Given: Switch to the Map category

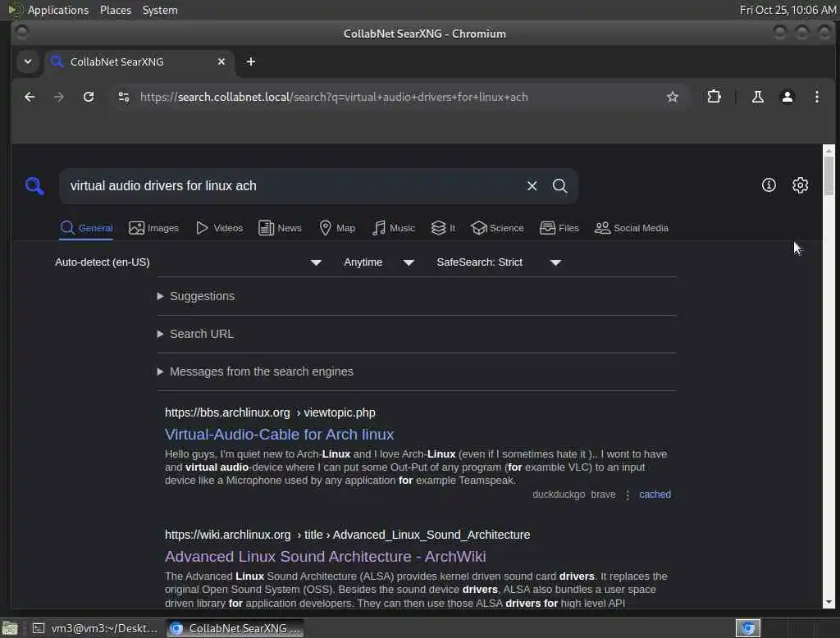Looking at the screenshot, I should click(337, 228).
